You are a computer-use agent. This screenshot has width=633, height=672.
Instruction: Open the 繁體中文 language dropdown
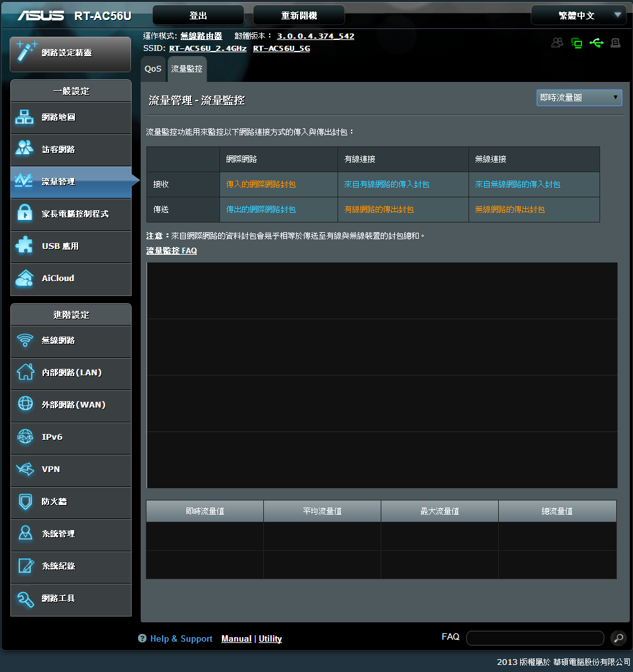click(578, 15)
